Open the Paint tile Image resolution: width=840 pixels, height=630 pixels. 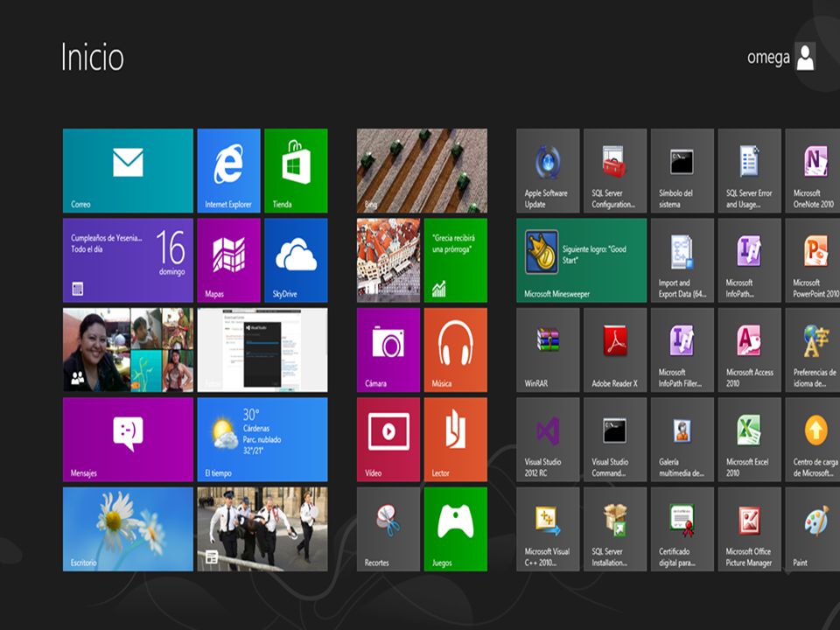pos(813,528)
